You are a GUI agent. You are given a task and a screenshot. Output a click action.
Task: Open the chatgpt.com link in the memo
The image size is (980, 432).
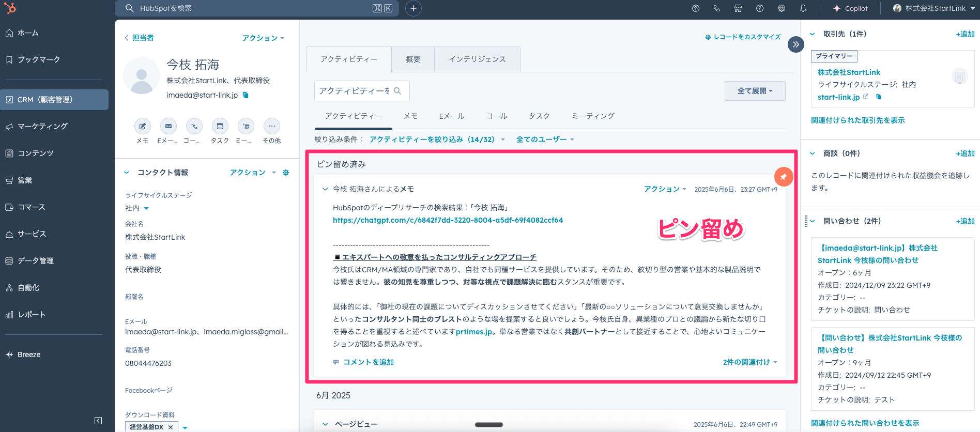(x=448, y=220)
